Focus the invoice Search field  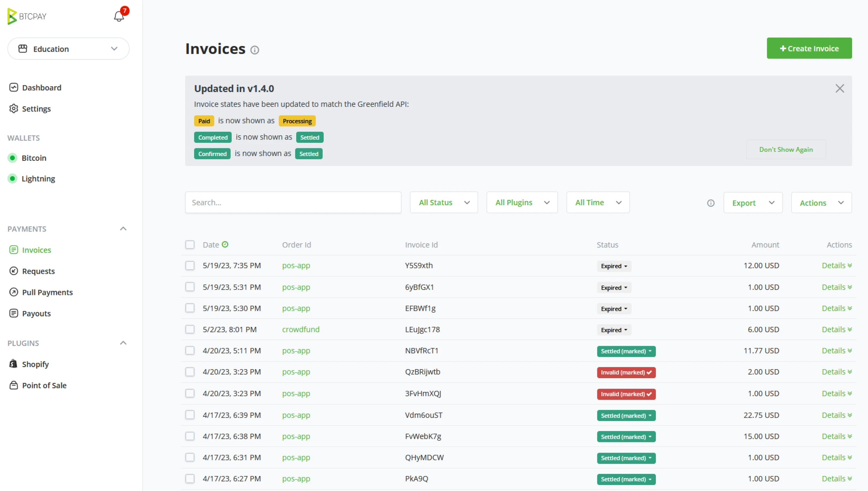coord(293,203)
